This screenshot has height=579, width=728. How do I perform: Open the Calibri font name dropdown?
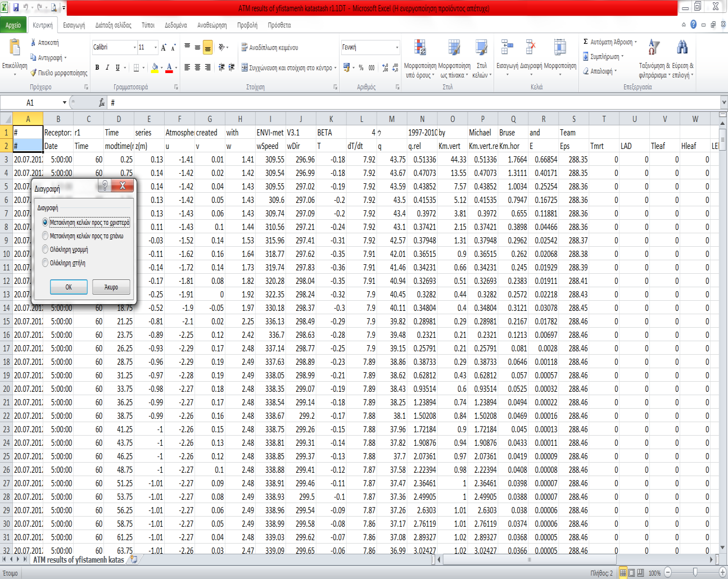[x=135, y=47]
